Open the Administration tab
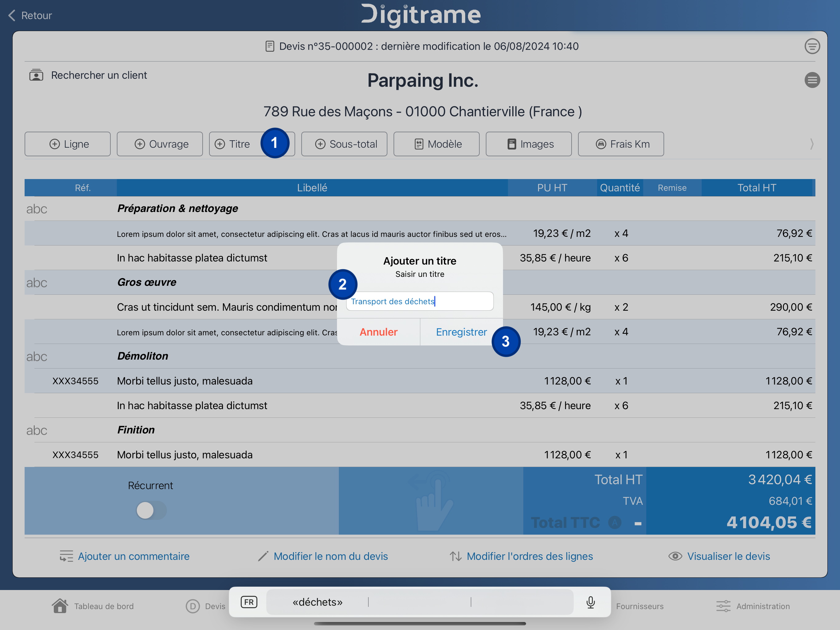 tap(753, 606)
